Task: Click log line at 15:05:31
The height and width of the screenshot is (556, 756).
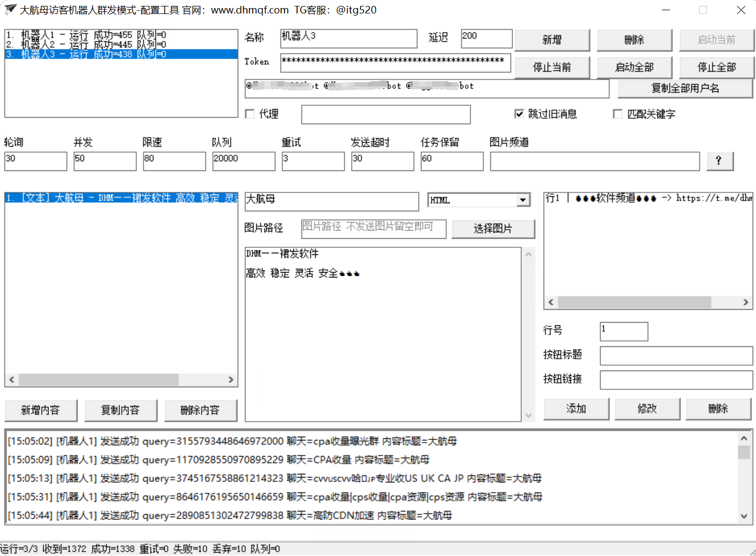Action: coord(275,497)
